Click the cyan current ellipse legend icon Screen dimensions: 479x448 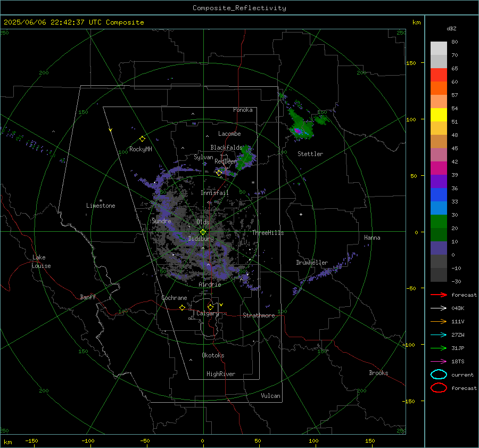click(439, 374)
